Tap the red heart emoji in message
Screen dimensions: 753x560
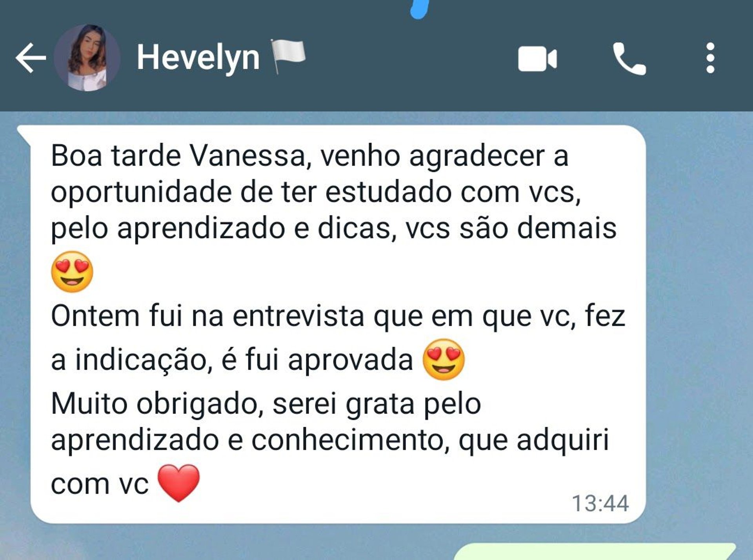179,483
